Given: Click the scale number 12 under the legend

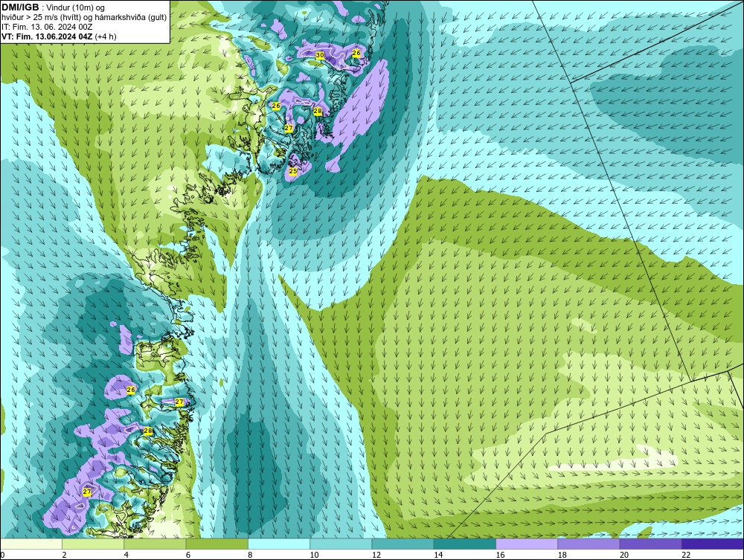Looking at the screenshot, I should (x=376, y=555).
